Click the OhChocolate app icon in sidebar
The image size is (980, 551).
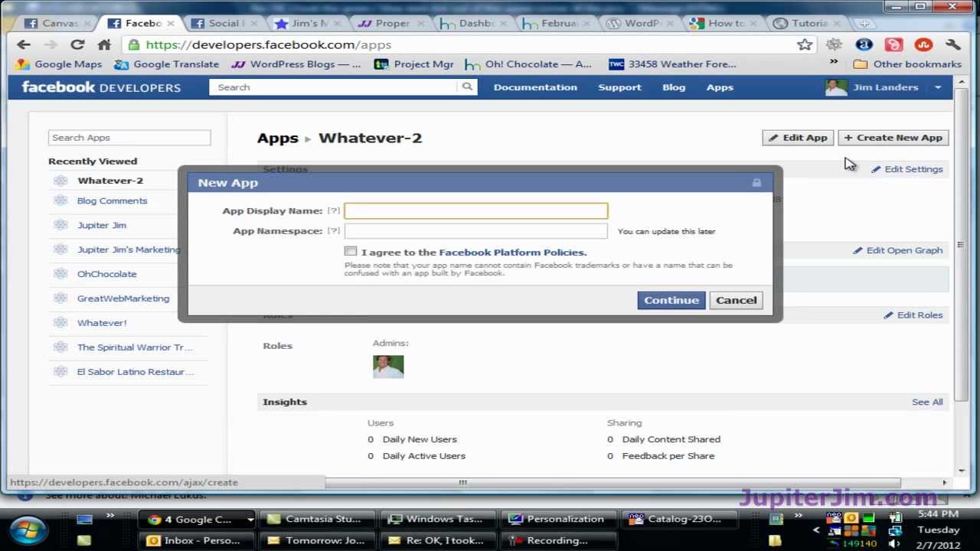(x=60, y=274)
